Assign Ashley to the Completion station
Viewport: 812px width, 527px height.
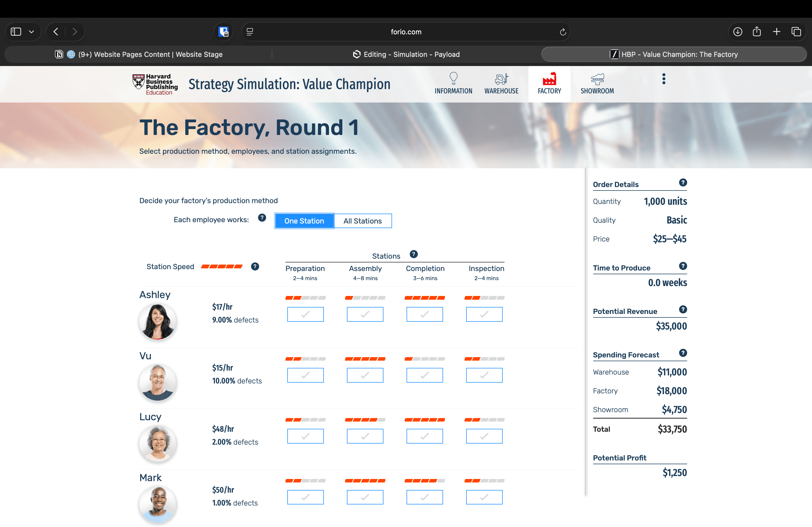(x=425, y=314)
